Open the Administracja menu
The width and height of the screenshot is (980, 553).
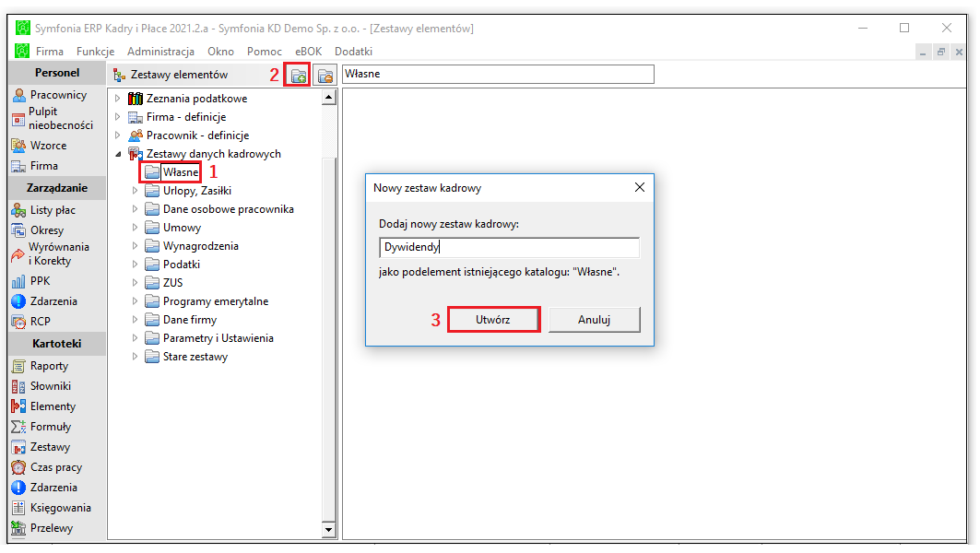point(160,52)
